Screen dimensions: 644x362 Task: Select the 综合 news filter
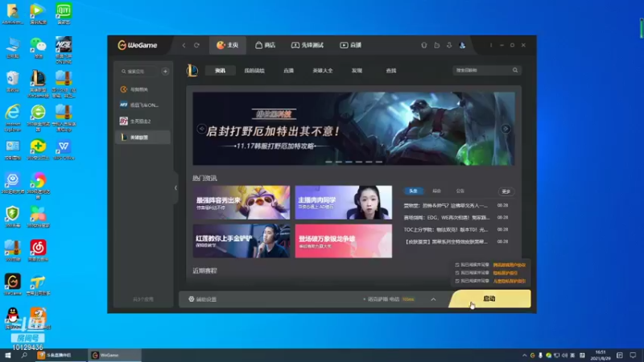pyautogui.click(x=436, y=191)
